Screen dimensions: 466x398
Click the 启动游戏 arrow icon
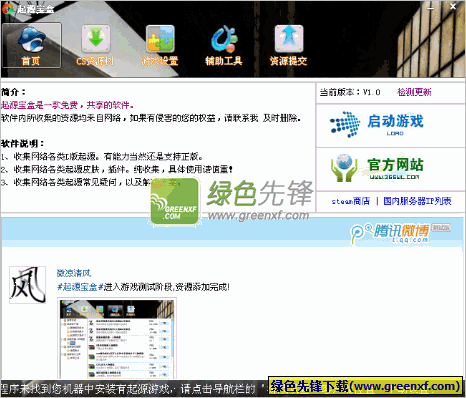click(345, 124)
